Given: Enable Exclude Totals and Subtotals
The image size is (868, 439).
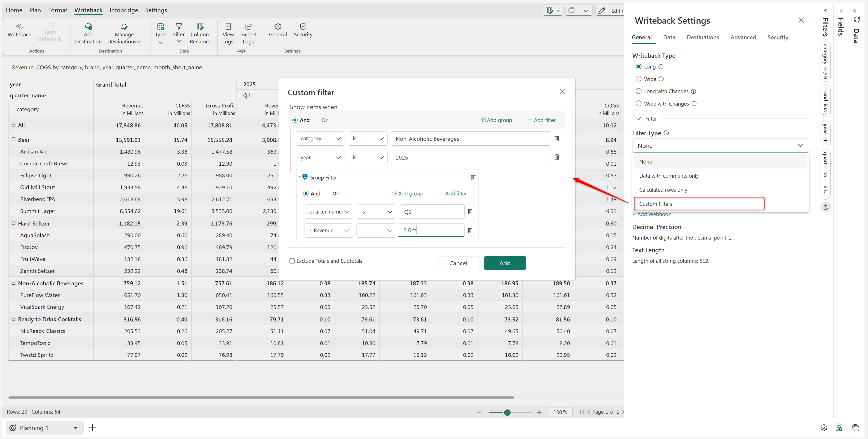Looking at the screenshot, I should (292, 261).
